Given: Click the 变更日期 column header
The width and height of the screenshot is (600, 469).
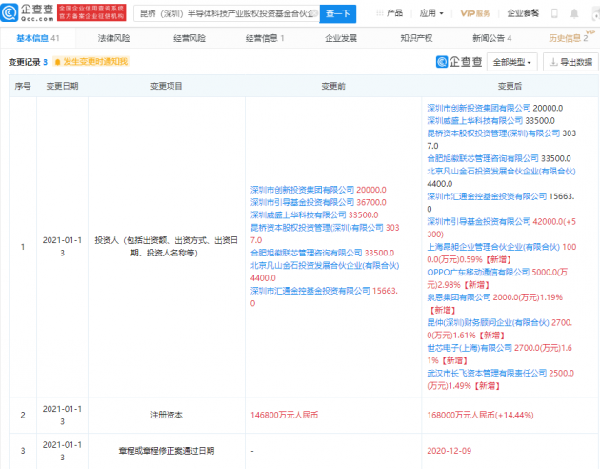Looking at the screenshot, I should click(62, 86).
